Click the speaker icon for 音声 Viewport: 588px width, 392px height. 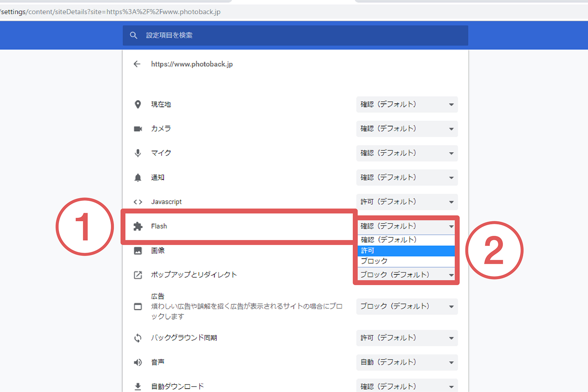coord(138,362)
